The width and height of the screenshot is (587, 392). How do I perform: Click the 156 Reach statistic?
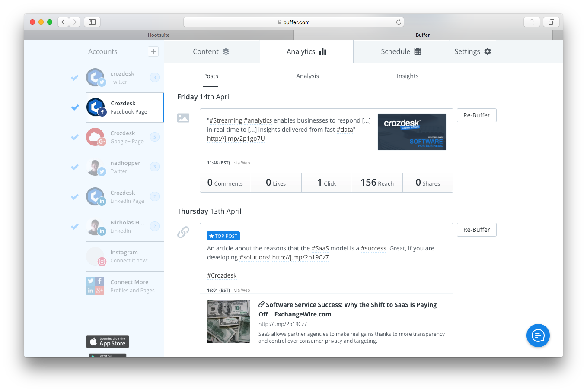pos(377,183)
